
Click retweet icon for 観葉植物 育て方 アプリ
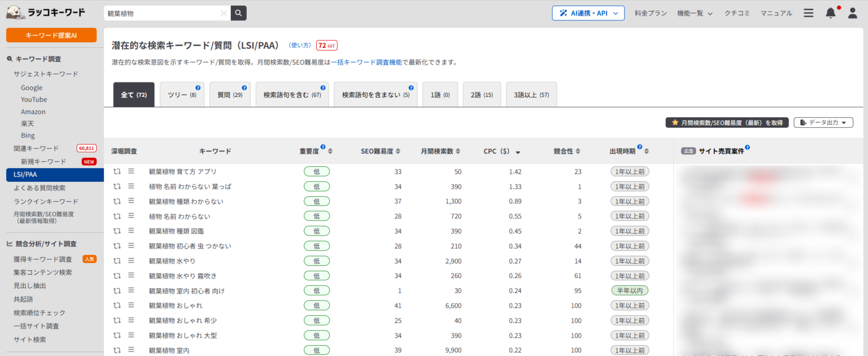117,172
